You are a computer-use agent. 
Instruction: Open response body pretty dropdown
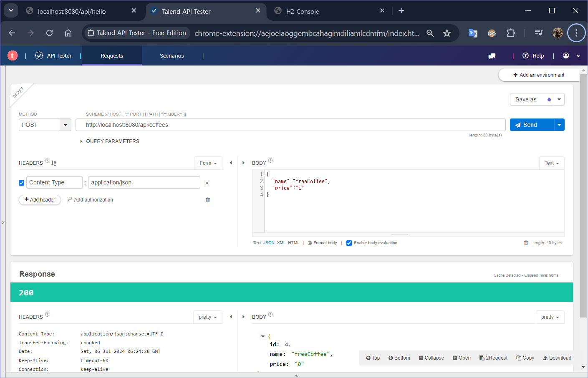(550, 317)
